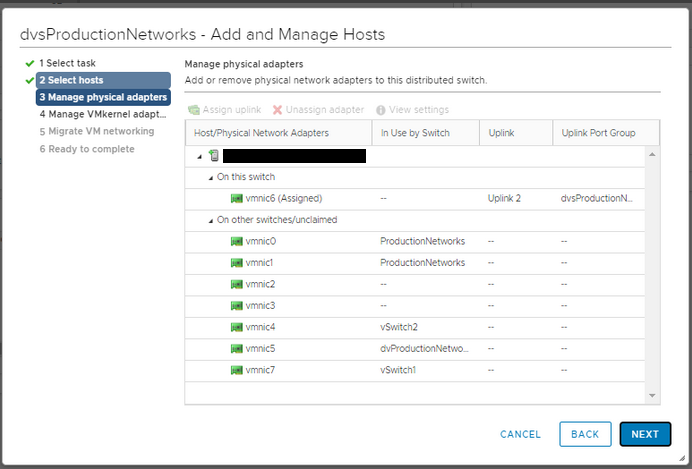692x469 pixels.
Task: Click the Unassign adapter red X icon
Action: (277, 110)
